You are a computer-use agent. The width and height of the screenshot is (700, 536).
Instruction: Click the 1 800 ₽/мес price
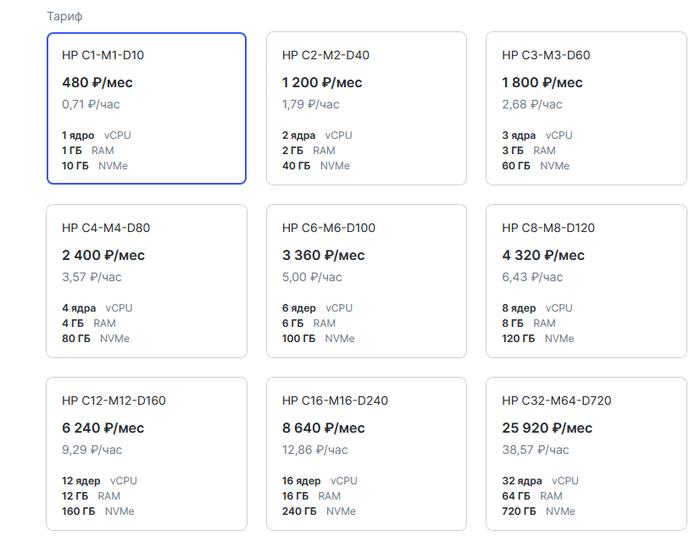point(542,82)
